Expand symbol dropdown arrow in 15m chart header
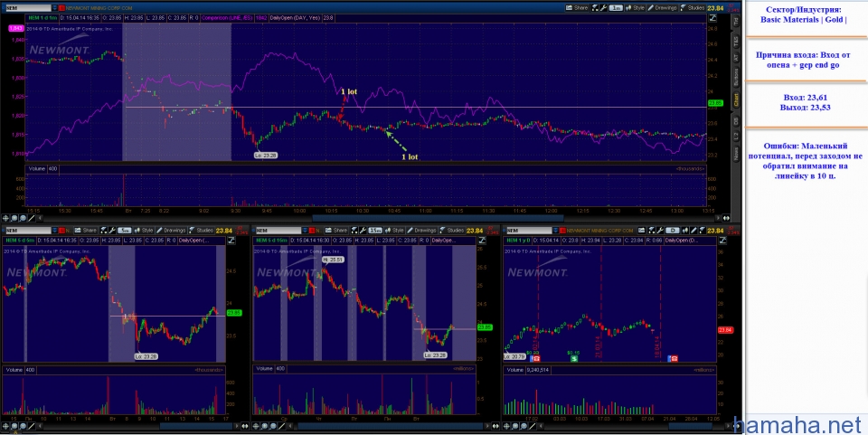This screenshot has height=435, width=868. point(305,231)
